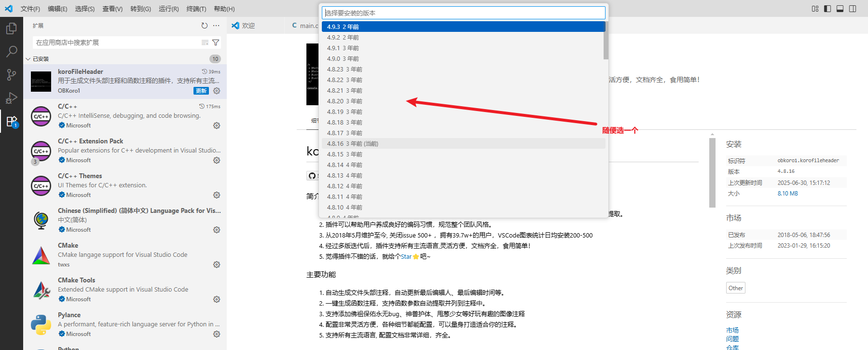Refresh the extensions list

click(205, 26)
